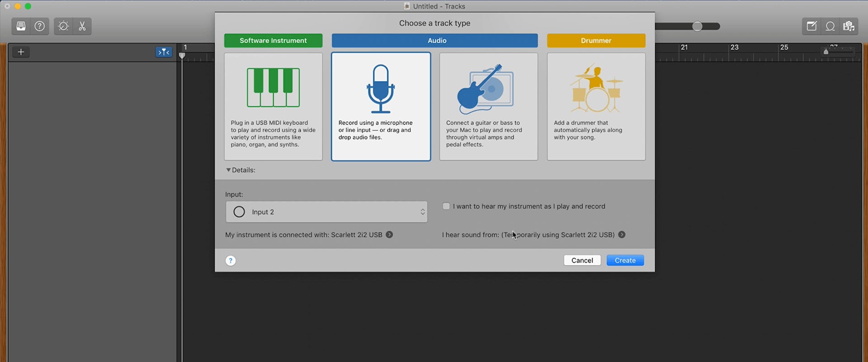The height and width of the screenshot is (362, 868).
Task: Click the master volume slider knob
Action: pyautogui.click(x=697, y=26)
